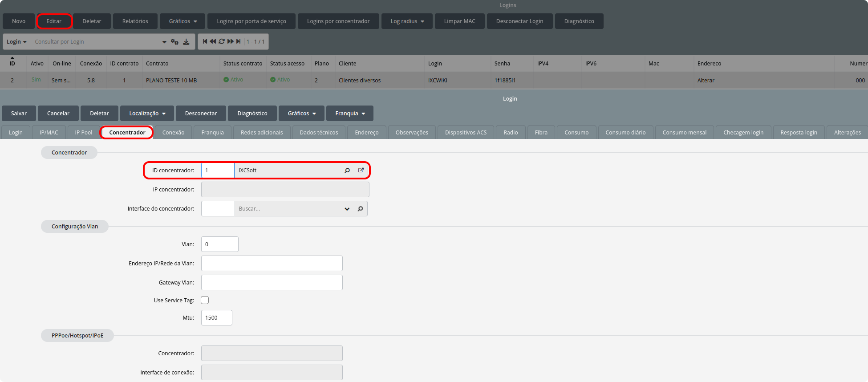Click the Consultar por Login search field
This screenshot has width=868, height=382.
click(96, 42)
